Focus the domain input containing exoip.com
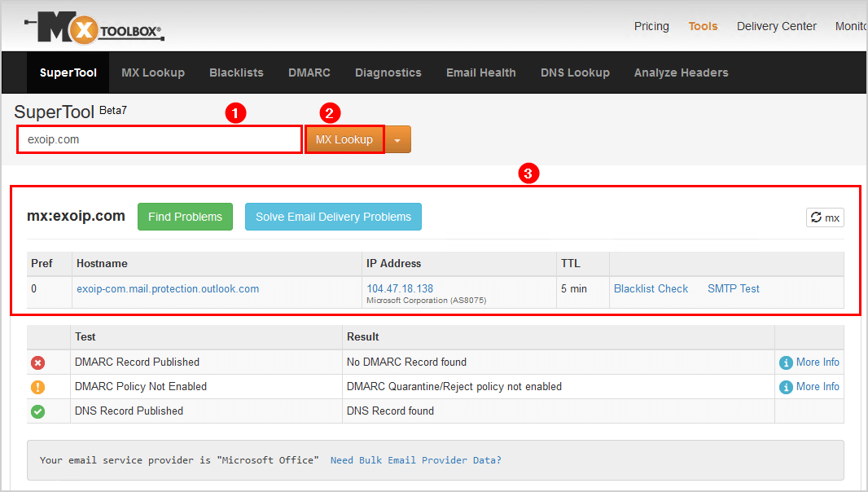Image resolution: width=868 pixels, height=492 pixels. (x=160, y=139)
